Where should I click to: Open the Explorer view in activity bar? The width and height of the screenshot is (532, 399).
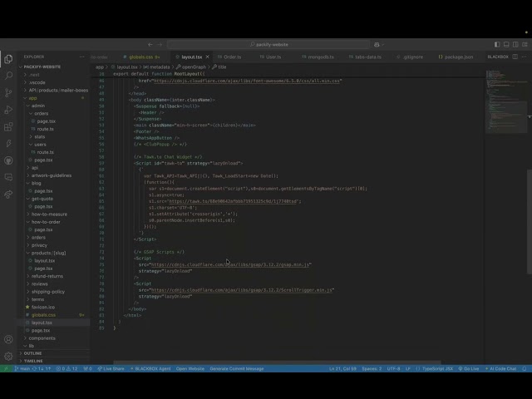click(x=9, y=59)
